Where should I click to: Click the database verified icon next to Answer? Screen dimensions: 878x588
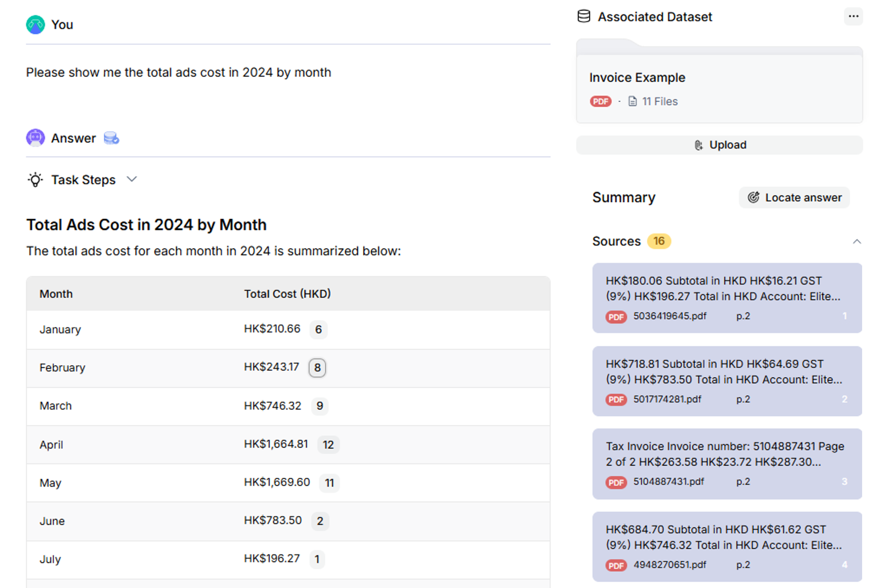click(111, 138)
